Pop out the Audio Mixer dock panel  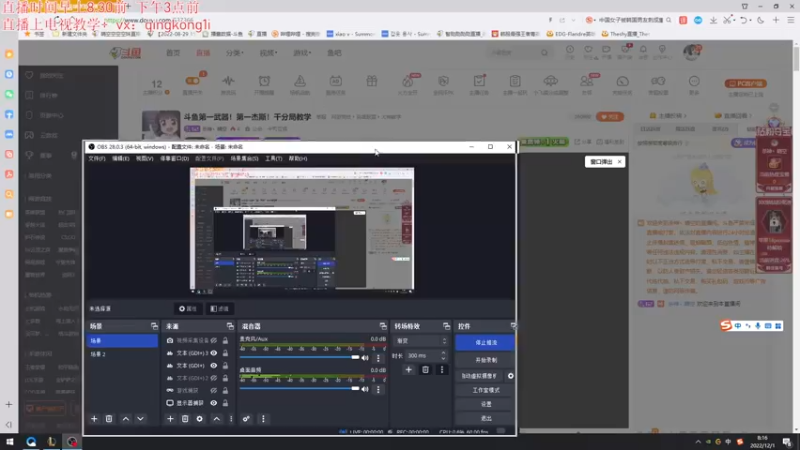(x=383, y=326)
